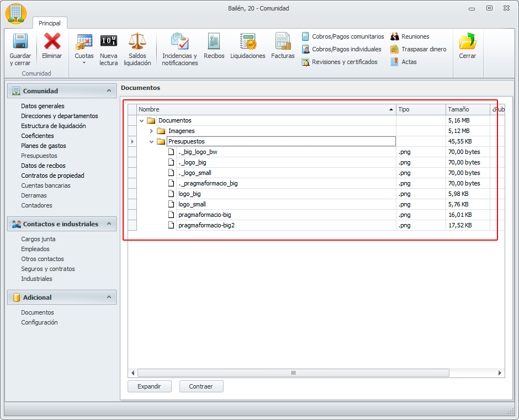Image resolution: width=519 pixels, height=420 pixels.
Task: Open Datos generales in sidebar
Action: point(43,106)
